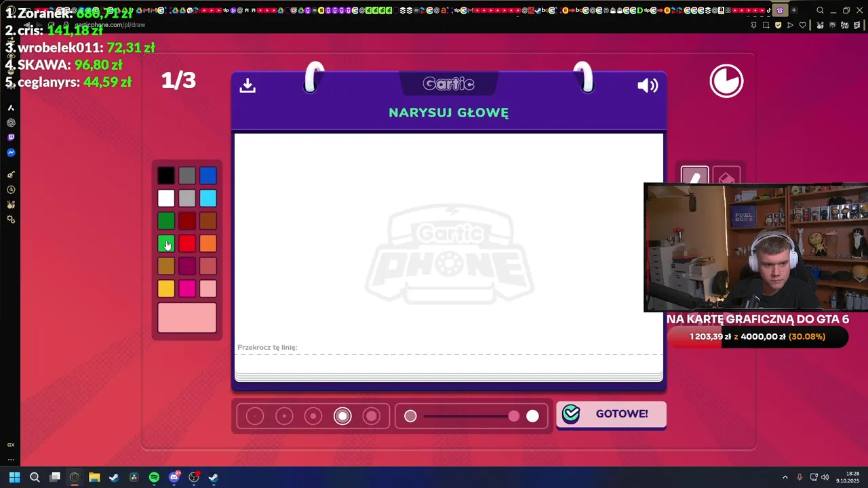Click the GX Control icon in sidebar
The image size is (868, 488).
coord(11,445)
